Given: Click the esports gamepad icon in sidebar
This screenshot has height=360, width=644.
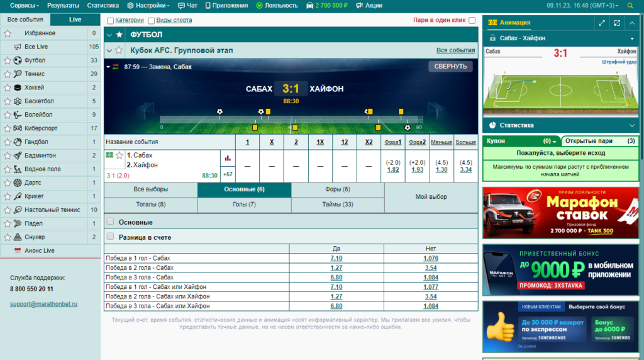Looking at the screenshot, I should click(x=18, y=128).
